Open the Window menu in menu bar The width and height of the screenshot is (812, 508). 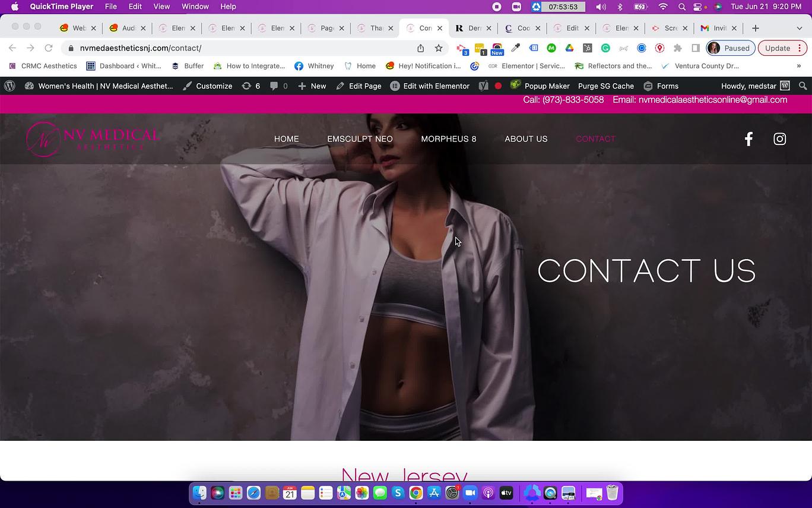[x=195, y=7]
